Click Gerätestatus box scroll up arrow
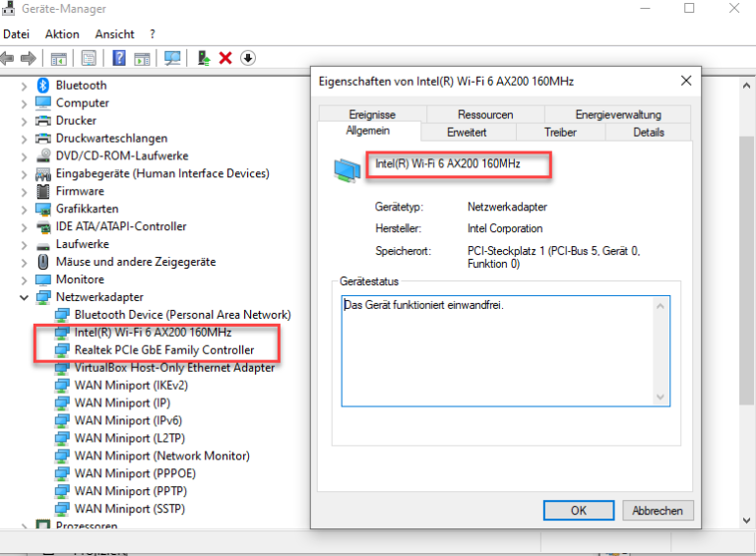 pos(661,306)
